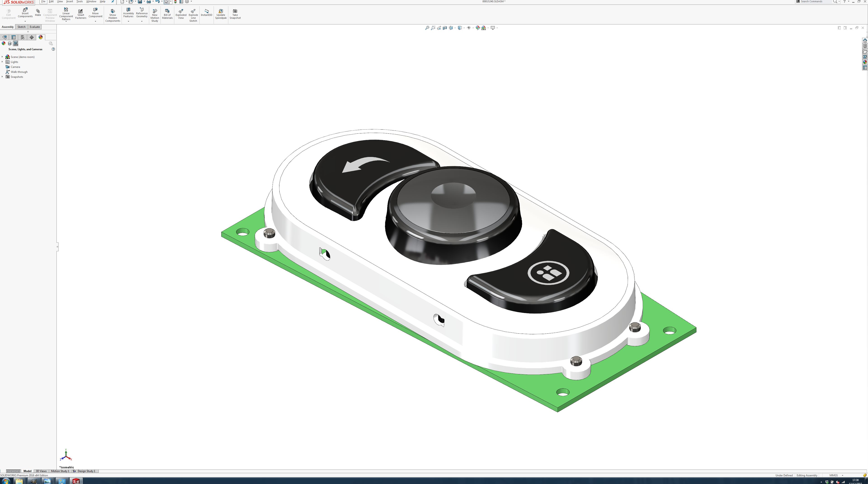Image resolution: width=868 pixels, height=484 pixels.
Task: Toggle View Scenes, Lights, and Cameras button
Action: pyautogui.click(x=16, y=43)
